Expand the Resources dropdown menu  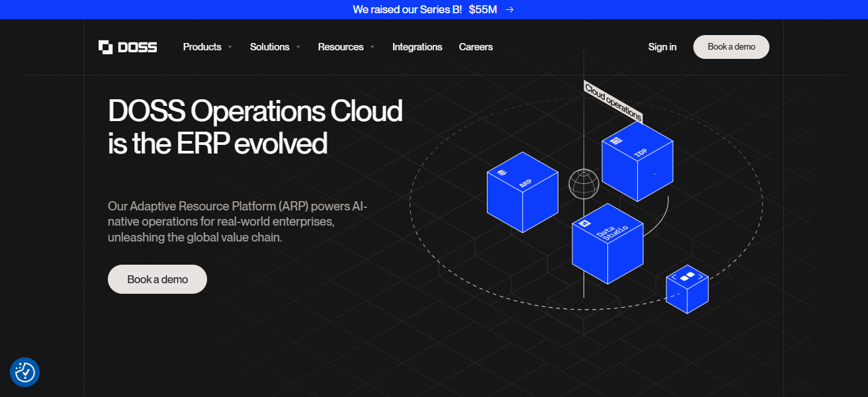(x=346, y=47)
